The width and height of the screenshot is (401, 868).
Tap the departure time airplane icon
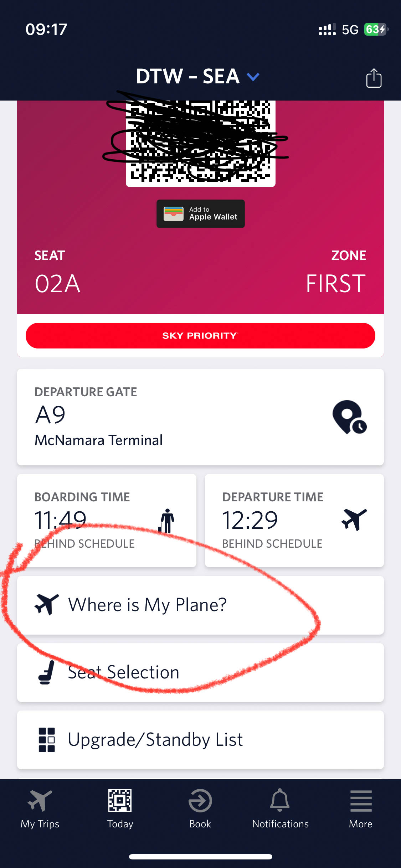click(x=354, y=520)
